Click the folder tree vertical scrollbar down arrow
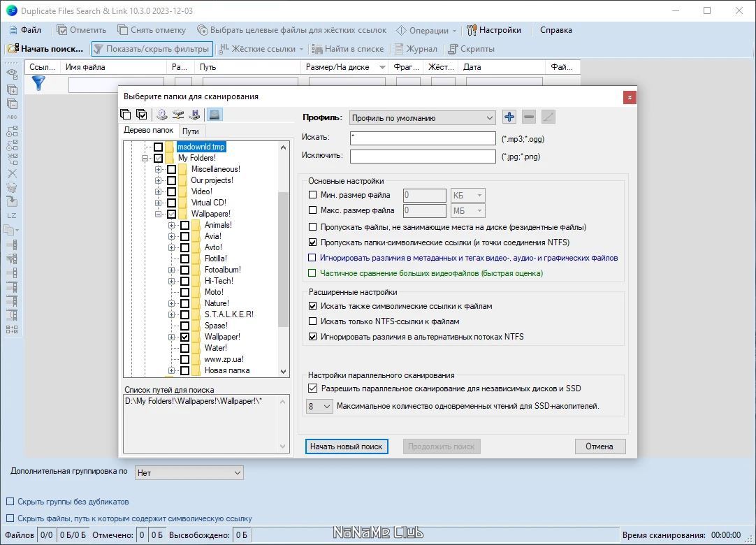The width and height of the screenshot is (756, 545). (284, 372)
